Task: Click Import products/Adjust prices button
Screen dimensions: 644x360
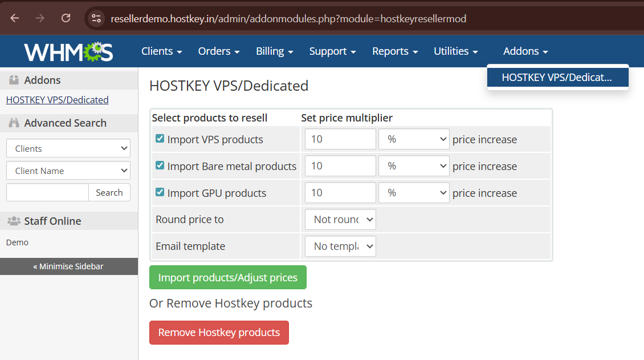Action: click(x=227, y=278)
